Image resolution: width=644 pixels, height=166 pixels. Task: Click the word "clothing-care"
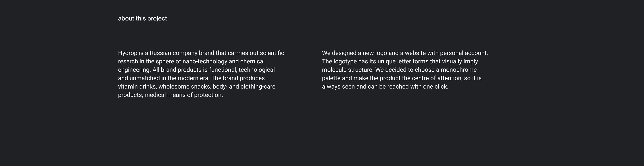coord(258,87)
